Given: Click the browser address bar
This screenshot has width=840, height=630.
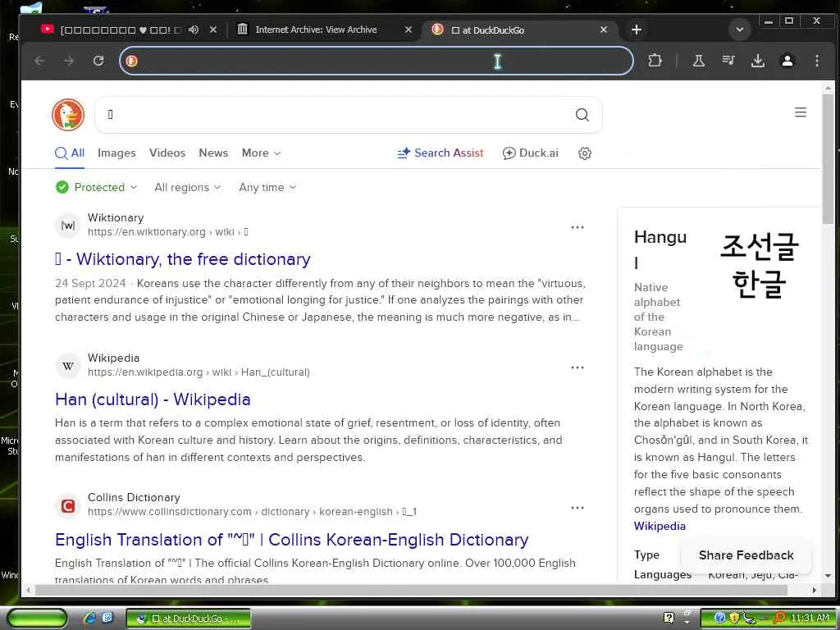Looking at the screenshot, I should [x=376, y=61].
